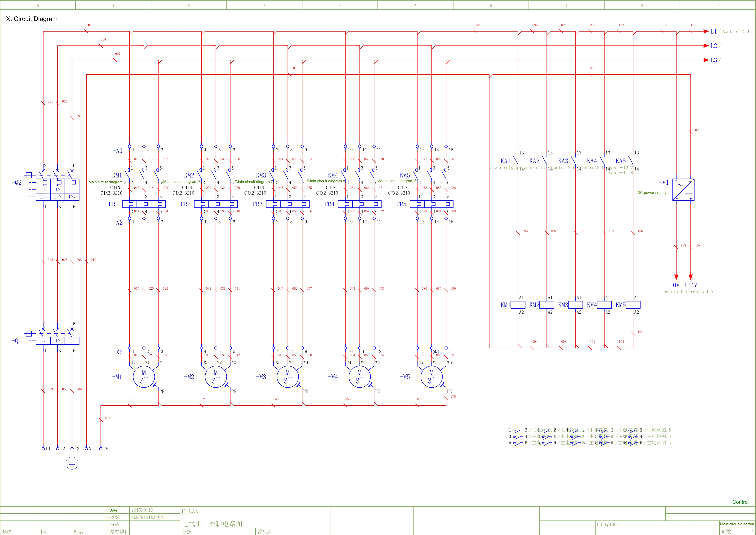Click the -X3 terminal strip label

118,352
